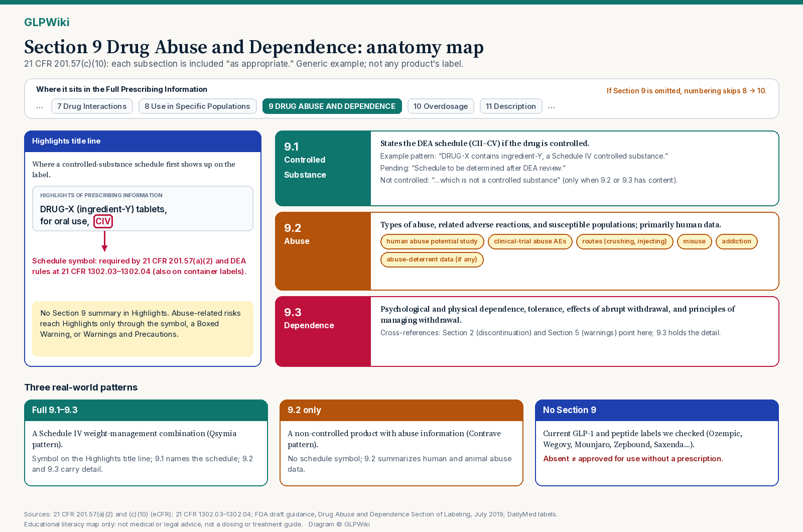
Task: Click the 'addiction' tag
Action: pos(736,241)
